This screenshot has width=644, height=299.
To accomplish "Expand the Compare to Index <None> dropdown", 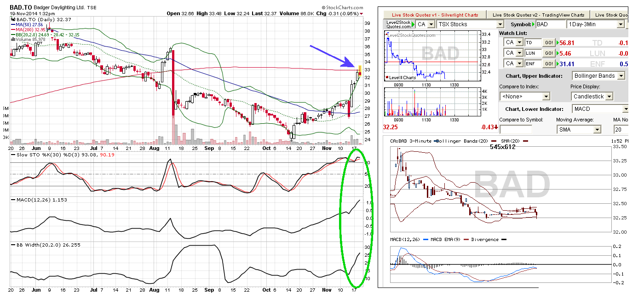I will pos(525,96).
